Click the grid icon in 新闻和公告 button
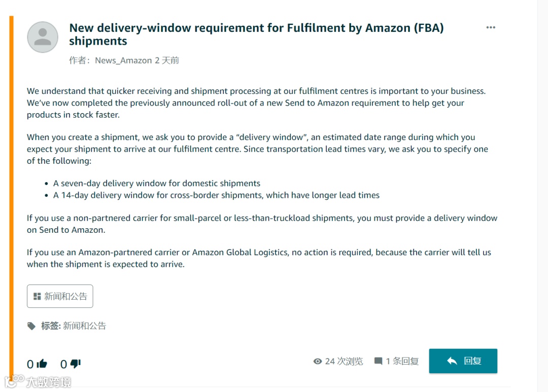 37,296
